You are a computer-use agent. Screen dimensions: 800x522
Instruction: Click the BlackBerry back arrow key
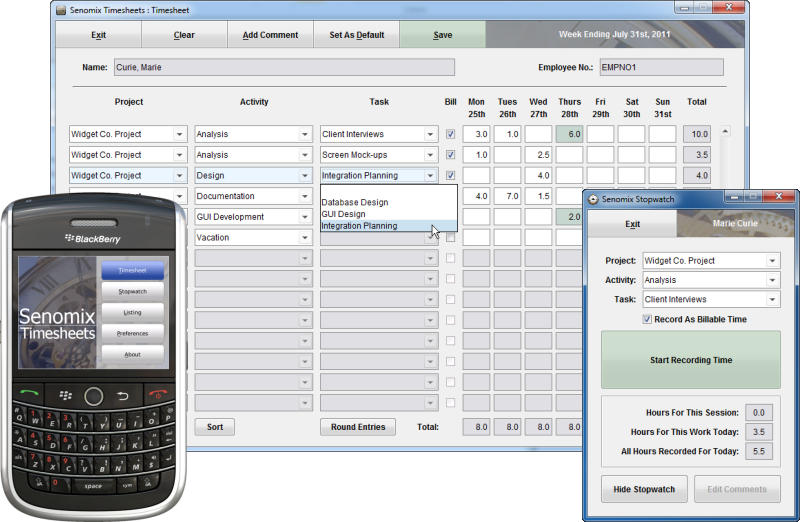click(123, 395)
